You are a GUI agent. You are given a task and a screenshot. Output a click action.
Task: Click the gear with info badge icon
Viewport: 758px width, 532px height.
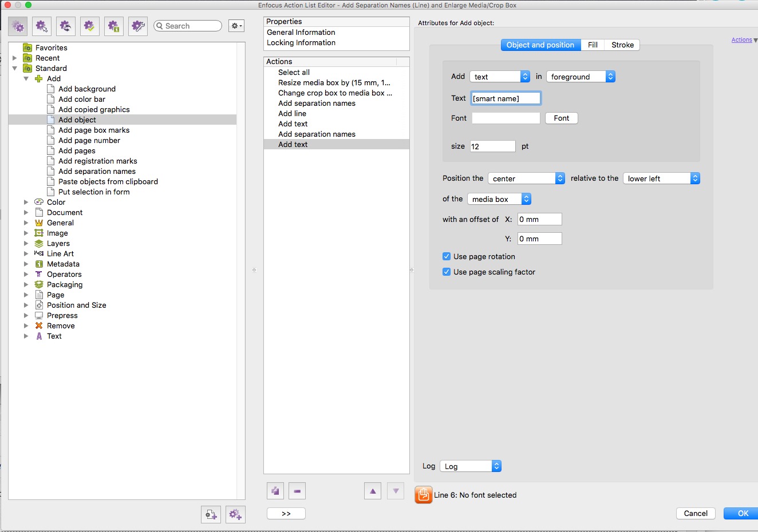114,26
